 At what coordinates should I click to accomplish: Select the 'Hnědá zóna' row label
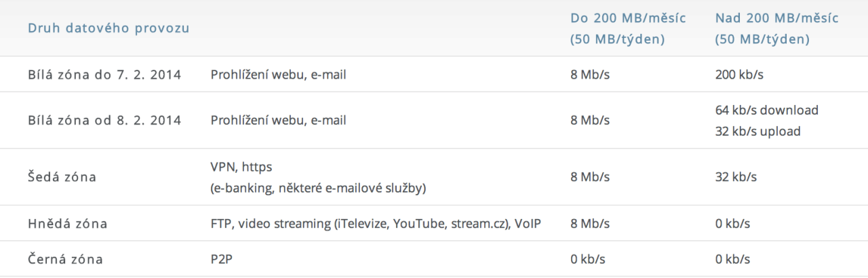(x=67, y=224)
